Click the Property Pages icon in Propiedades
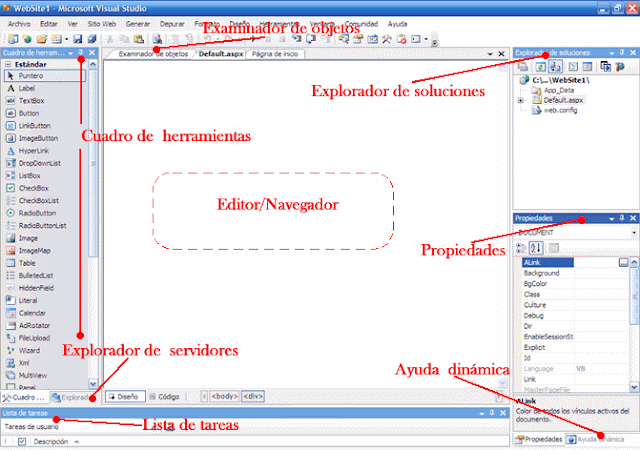 coord(553,248)
